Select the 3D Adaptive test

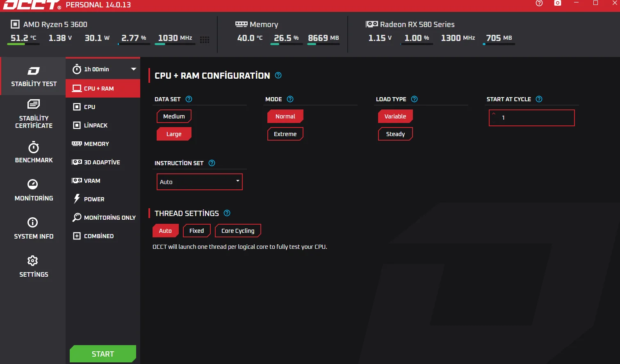103,162
